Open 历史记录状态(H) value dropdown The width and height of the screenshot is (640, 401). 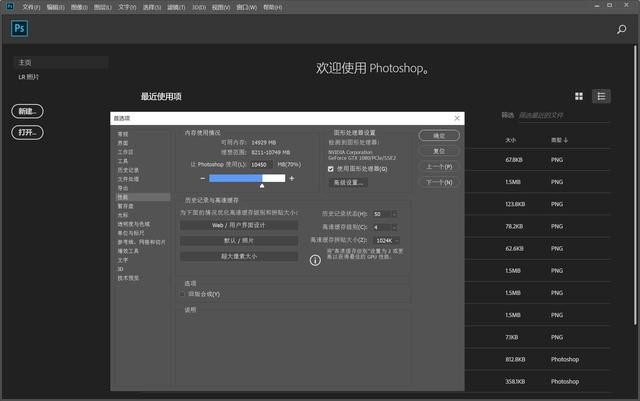[394, 214]
